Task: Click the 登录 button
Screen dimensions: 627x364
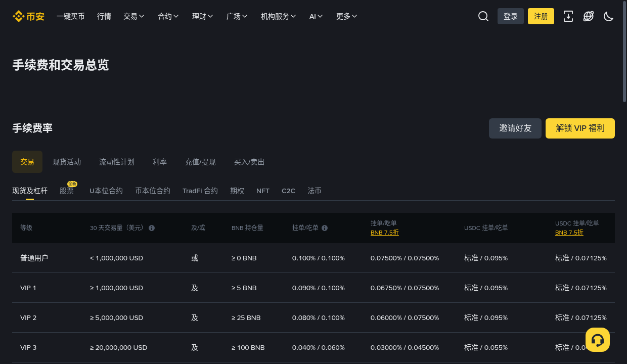Action: (x=511, y=16)
